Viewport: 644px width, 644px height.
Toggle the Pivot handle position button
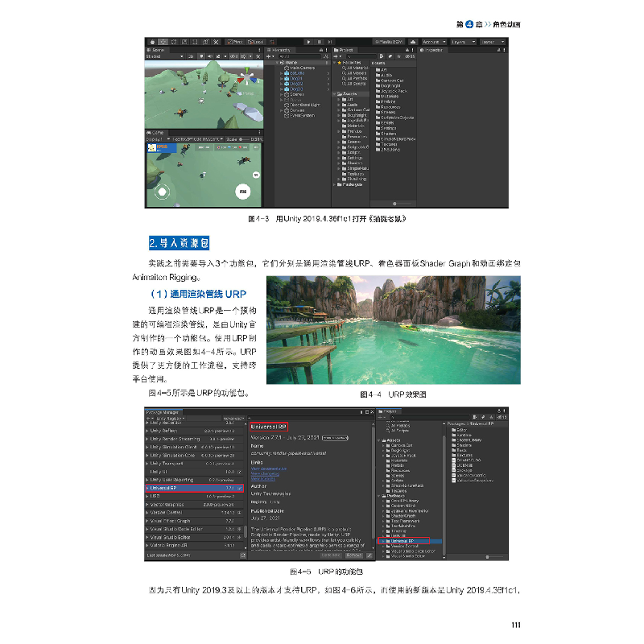point(235,42)
